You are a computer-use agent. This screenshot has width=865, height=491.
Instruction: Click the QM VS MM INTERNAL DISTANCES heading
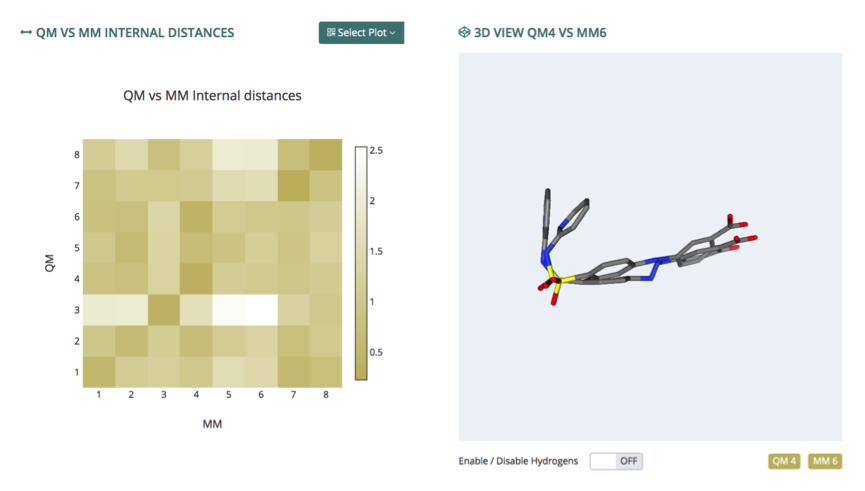point(135,33)
